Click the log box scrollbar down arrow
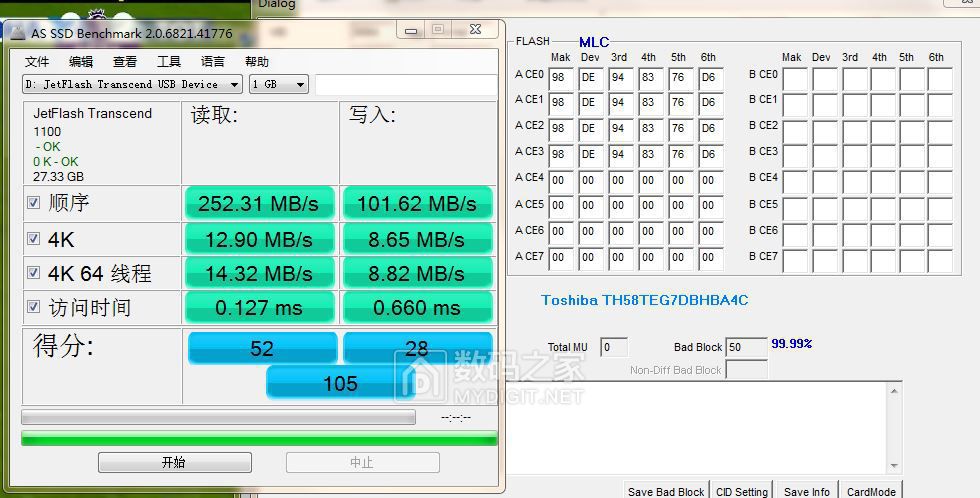The height and width of the screenshot is (498, 980). point(894,466)
